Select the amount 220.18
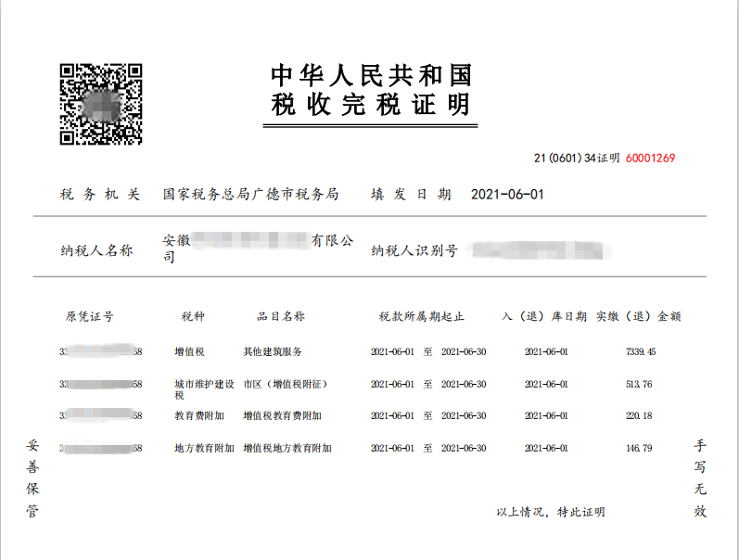The height and width of the screenshot is (560, 739). [639, 415]
